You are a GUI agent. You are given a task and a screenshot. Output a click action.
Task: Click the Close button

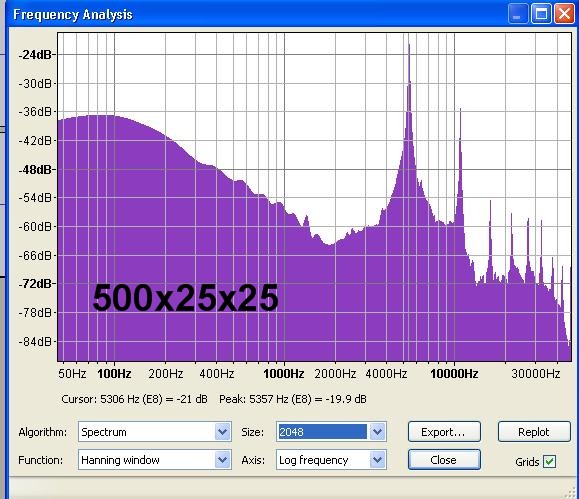click(444, 459)
